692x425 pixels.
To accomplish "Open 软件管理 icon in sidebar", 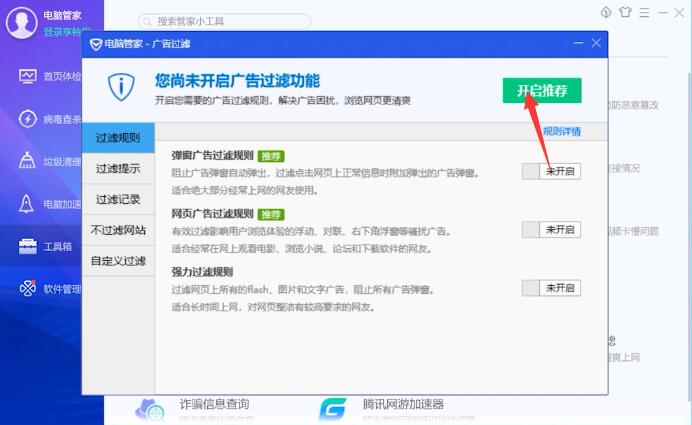I will click(x=28, y=289).
